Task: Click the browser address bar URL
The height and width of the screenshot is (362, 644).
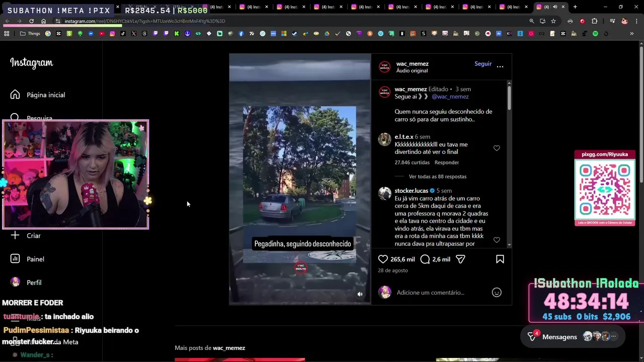Action: point(145,21)
